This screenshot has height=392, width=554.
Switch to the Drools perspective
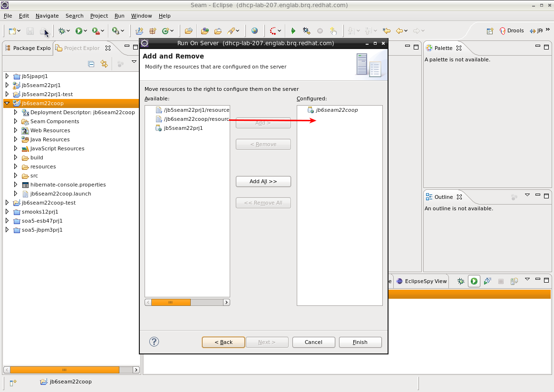(x=512, y=31)
